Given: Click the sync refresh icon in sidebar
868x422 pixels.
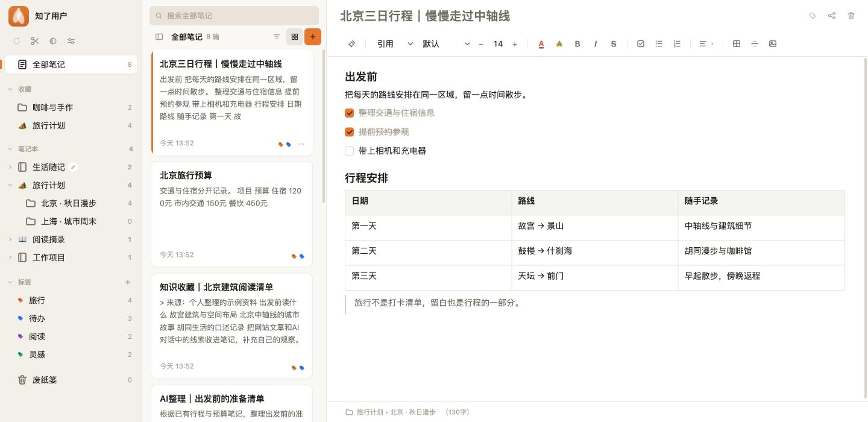Looking at the screenshot, I should coord(17,41).
